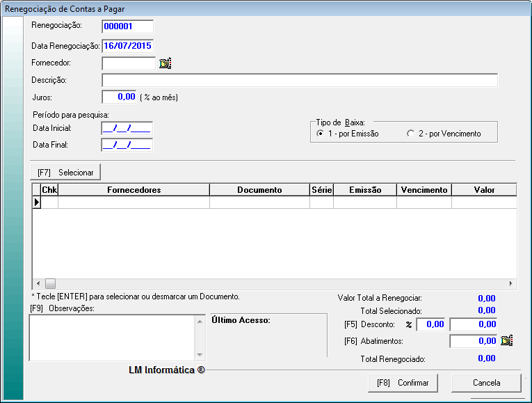Screen dimensions: 532x403
Task: Set focus on Data Inicial field
Action: click(127, 128)
